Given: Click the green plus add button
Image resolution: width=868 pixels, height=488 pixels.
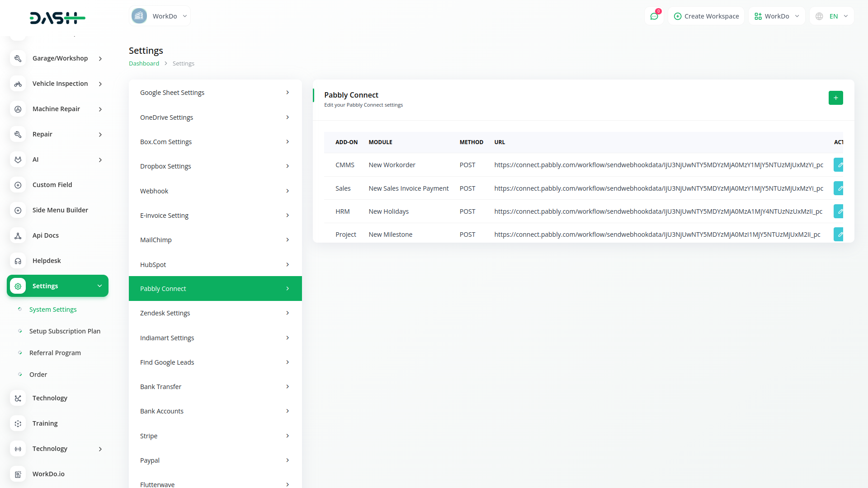Looking at the screenshot, I should click(x=835, y=98).
